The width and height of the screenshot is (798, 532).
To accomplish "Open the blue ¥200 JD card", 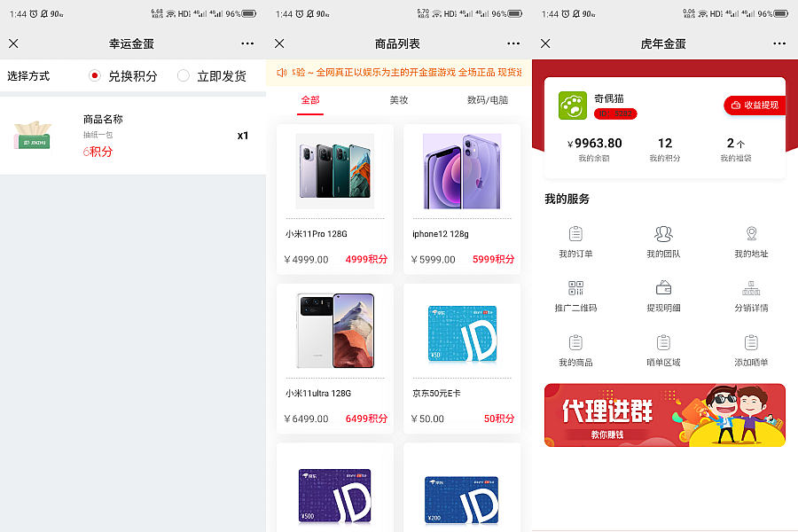I will [x=462, y=500].
